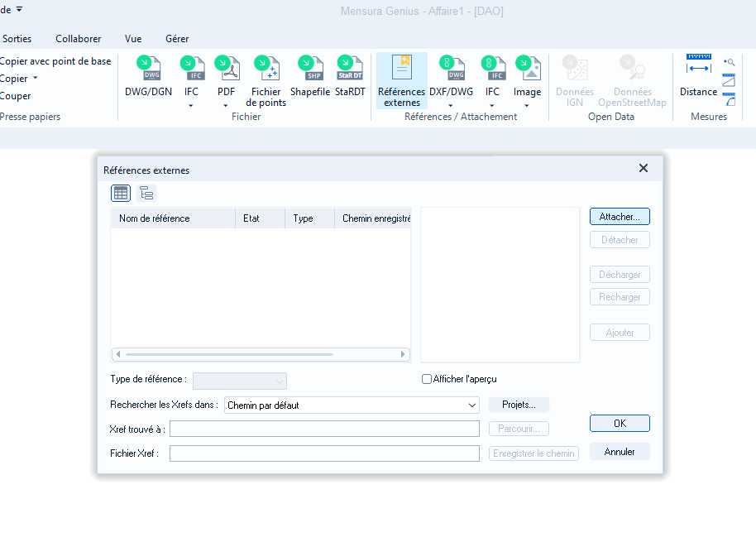Enable Afficher l'aperçu checkbox
The width and height of the screenshot is (756, 542).
(426, 379)
